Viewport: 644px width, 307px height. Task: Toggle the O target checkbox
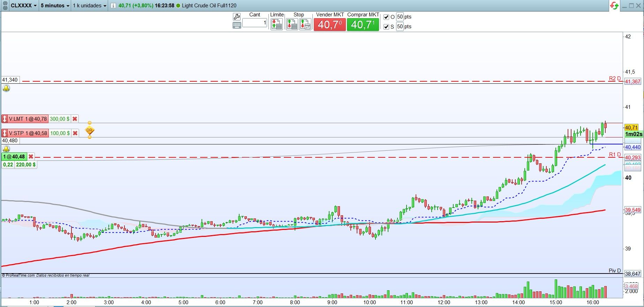pos(386,17)
